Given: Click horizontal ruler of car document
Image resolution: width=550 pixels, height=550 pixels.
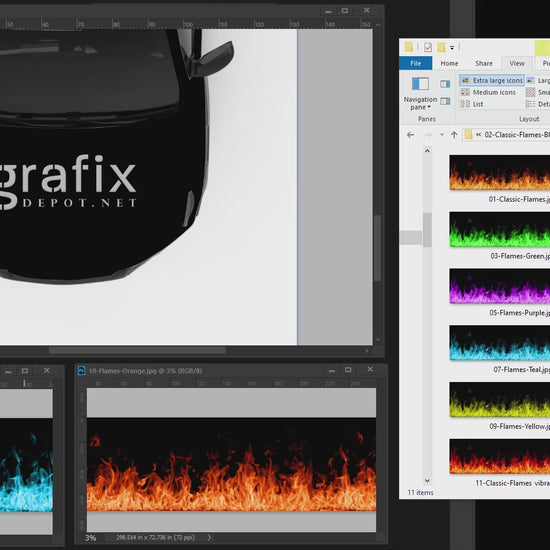Looking at the screenshot, I should pos(186,25).
